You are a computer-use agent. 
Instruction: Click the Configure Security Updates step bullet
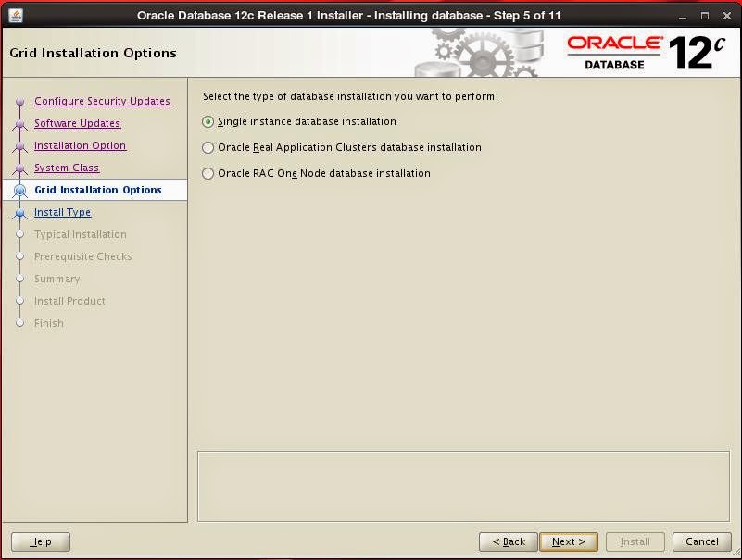coord(19,101)
